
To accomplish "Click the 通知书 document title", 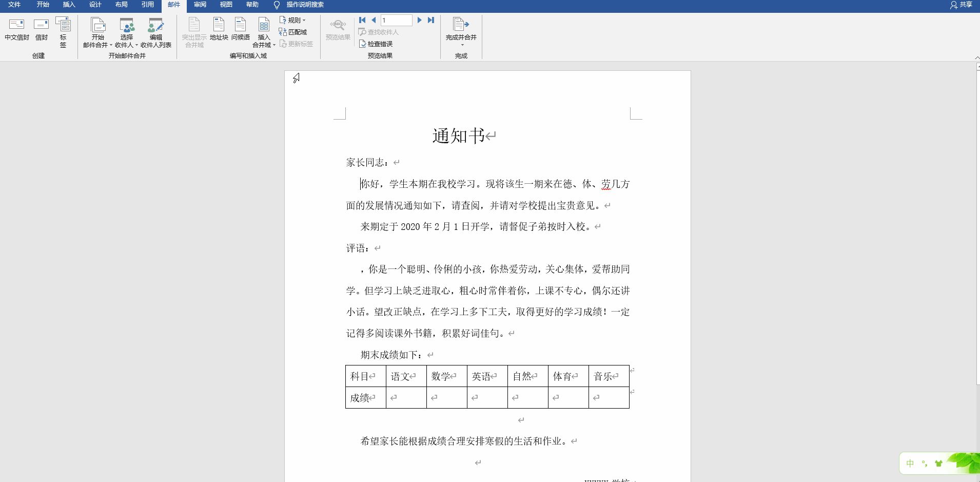I will [458, 136].
